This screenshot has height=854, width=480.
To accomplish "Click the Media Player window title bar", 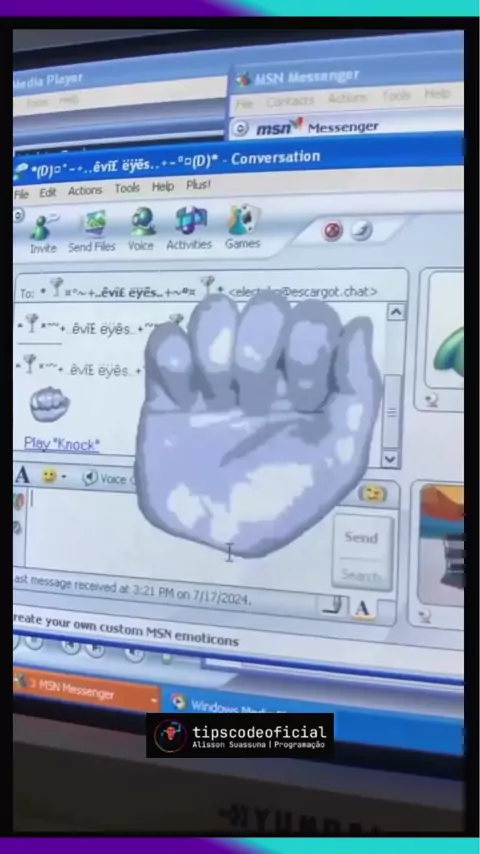I will (x=120, y=74).
